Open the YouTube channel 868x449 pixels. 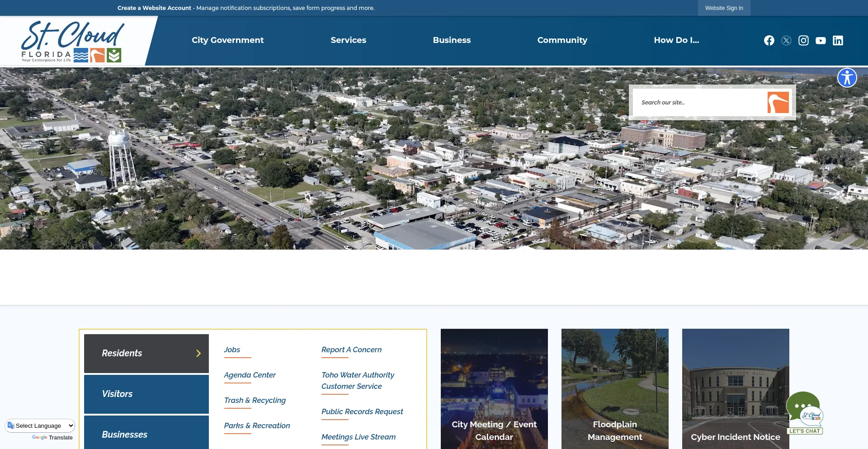pyautogui.click(x=821, y=40)
